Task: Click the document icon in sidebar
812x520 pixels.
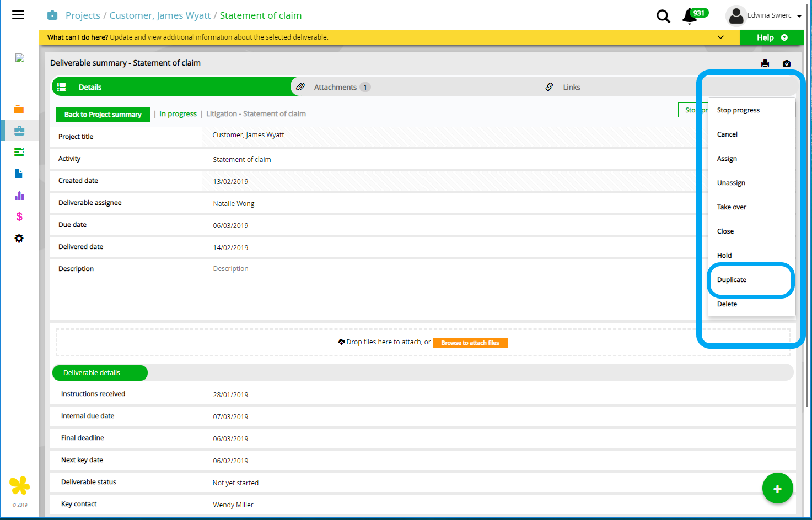Action: pos(19,174)
